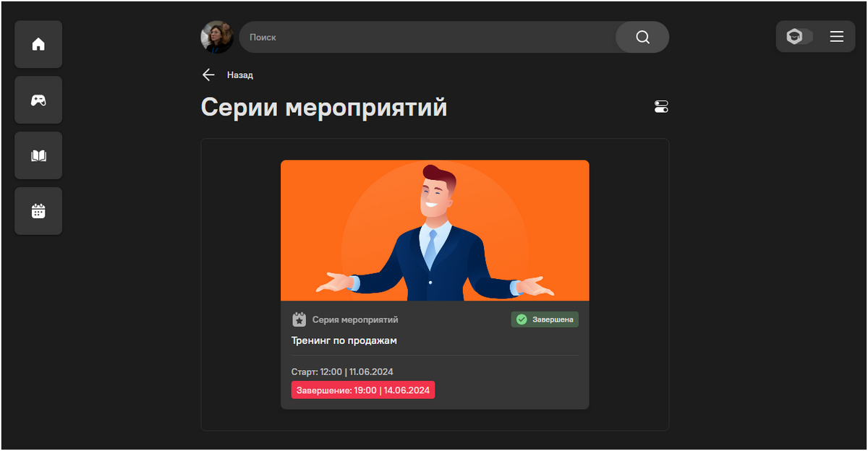Toggle the filters switch beside Серии мероприятий
Viewport: 868px width, 451px height.
660,106
